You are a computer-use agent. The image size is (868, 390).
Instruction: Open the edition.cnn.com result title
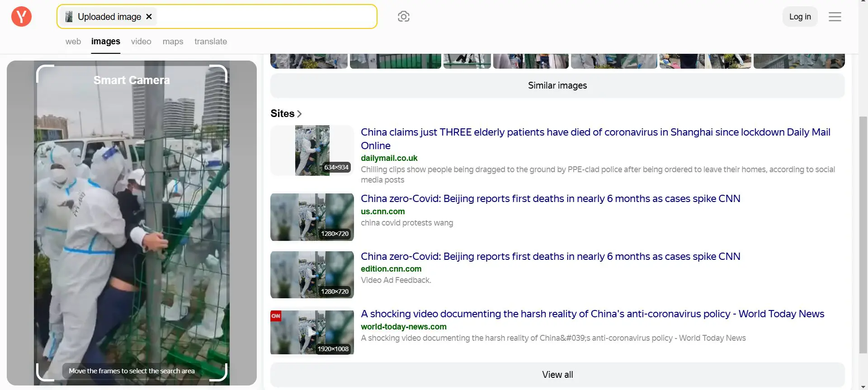[550, 256]
